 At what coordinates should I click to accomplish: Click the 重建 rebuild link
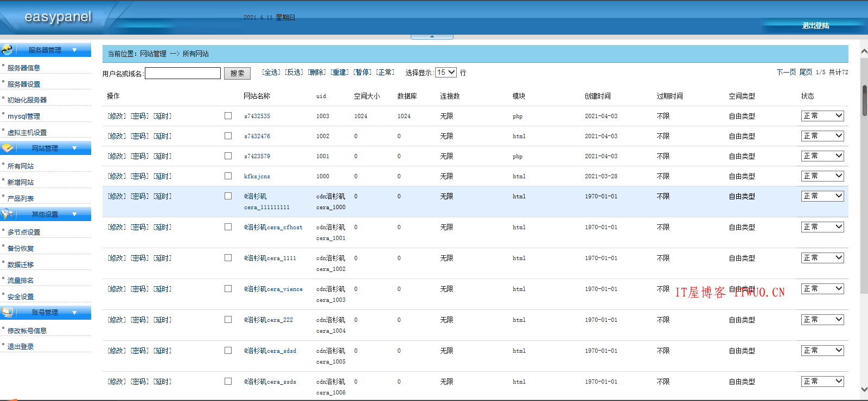pyautogui.click(x=340, y=72)
